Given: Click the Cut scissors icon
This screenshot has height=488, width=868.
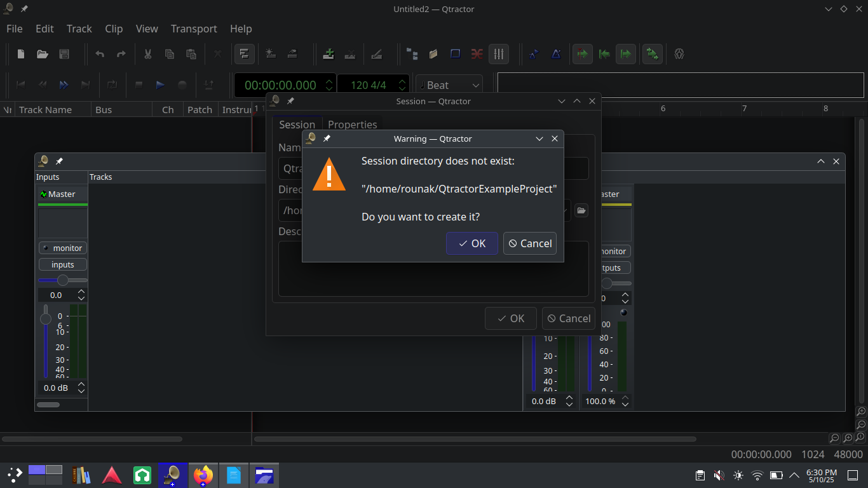Looking at the screenshot, I should (148, 54).
